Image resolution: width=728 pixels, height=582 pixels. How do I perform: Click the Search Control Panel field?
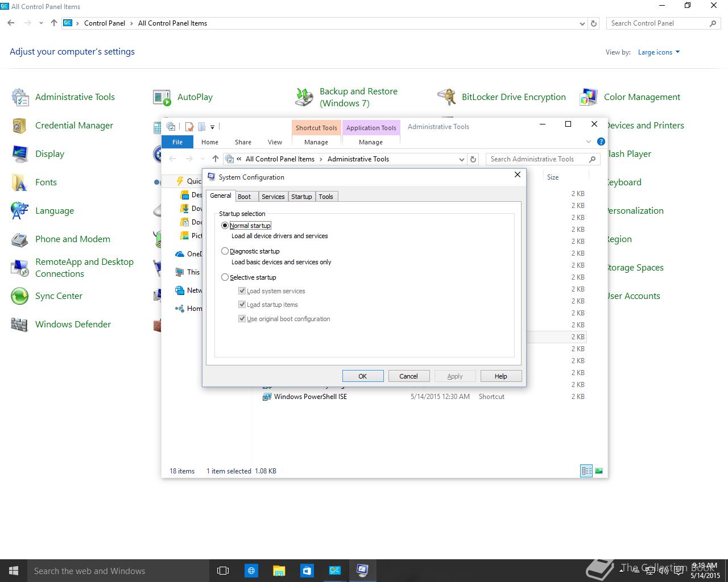[x=663, y=23]
